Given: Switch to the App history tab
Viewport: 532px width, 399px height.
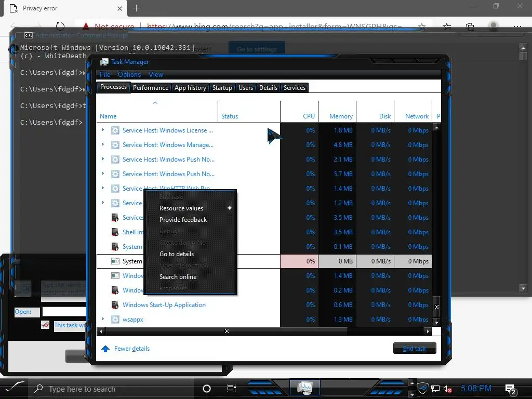Looking at the screenshot, I should [190, 88].
